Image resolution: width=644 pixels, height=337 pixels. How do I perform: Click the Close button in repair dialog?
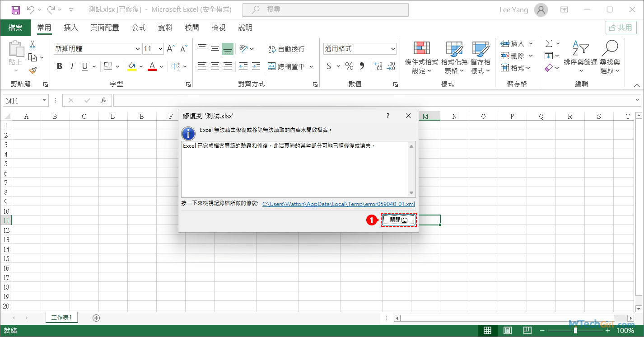coord(398,220)
